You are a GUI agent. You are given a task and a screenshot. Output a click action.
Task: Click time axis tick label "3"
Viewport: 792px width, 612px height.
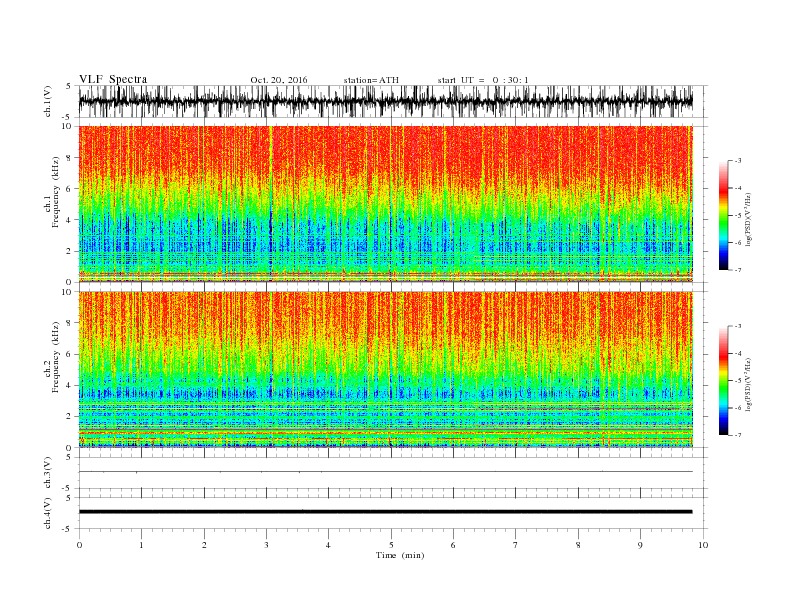coord(266,545)
